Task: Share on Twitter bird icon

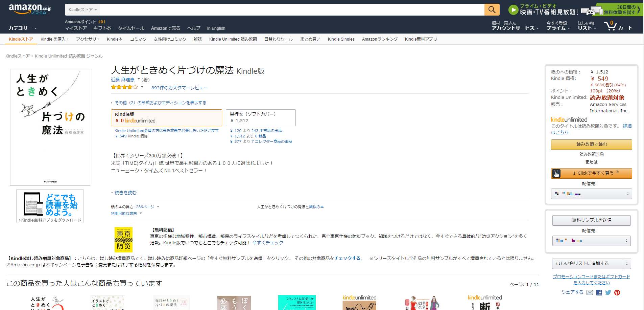Action: click(608, 293)
